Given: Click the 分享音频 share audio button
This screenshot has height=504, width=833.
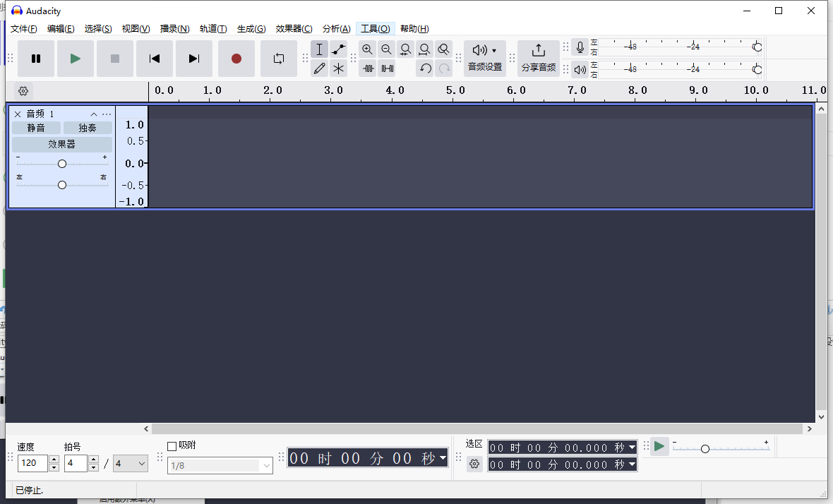Looking at the screenshot, I should pos(538,59).
